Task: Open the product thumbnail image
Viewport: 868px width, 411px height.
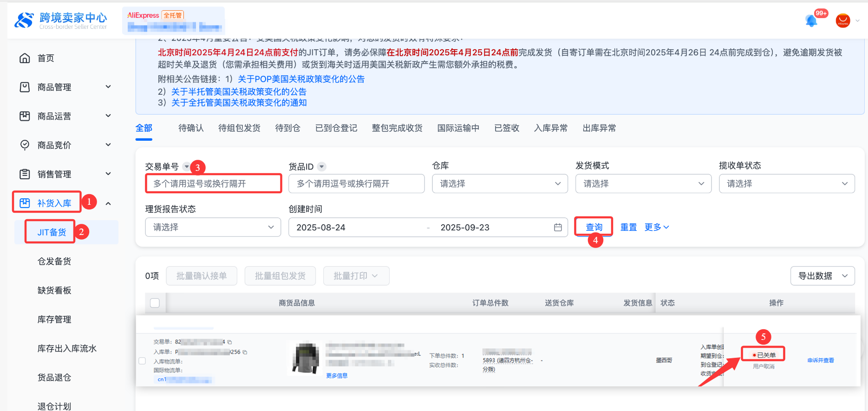Action: pyautogui.click(x=305, y=358)
